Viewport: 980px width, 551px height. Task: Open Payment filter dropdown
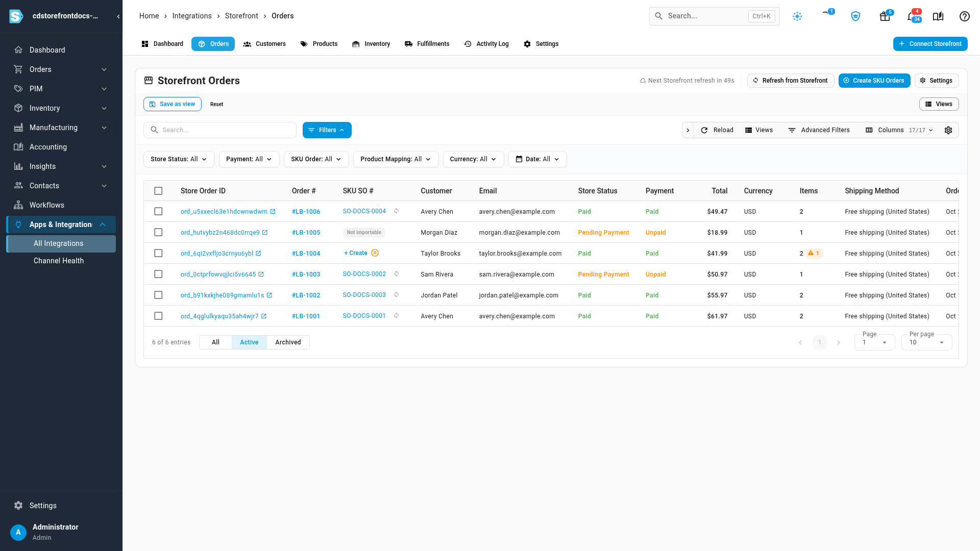tap(249, 159)
